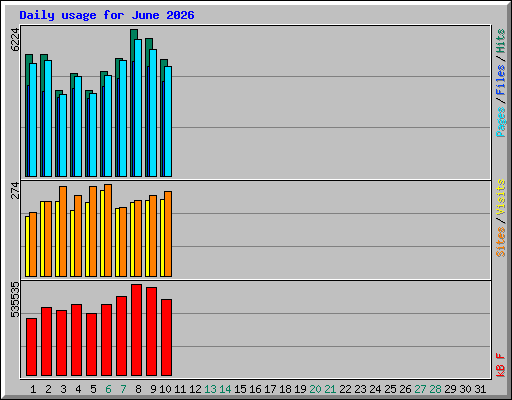Click the red KB bar for day 1
This screenshot has height=400, width=512.
click(32, 347)
